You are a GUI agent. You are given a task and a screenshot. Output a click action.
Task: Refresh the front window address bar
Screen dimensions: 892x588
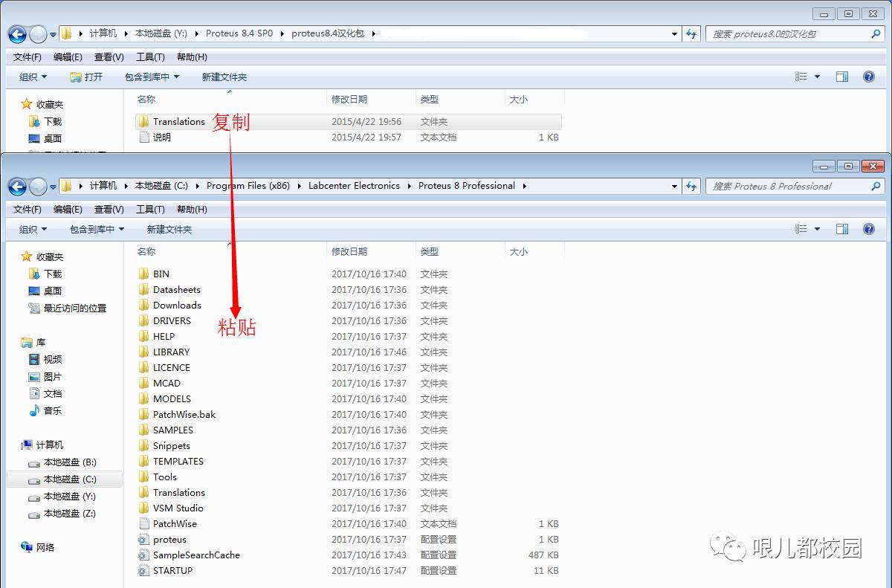pyautogui.click(x=692, y=186)
